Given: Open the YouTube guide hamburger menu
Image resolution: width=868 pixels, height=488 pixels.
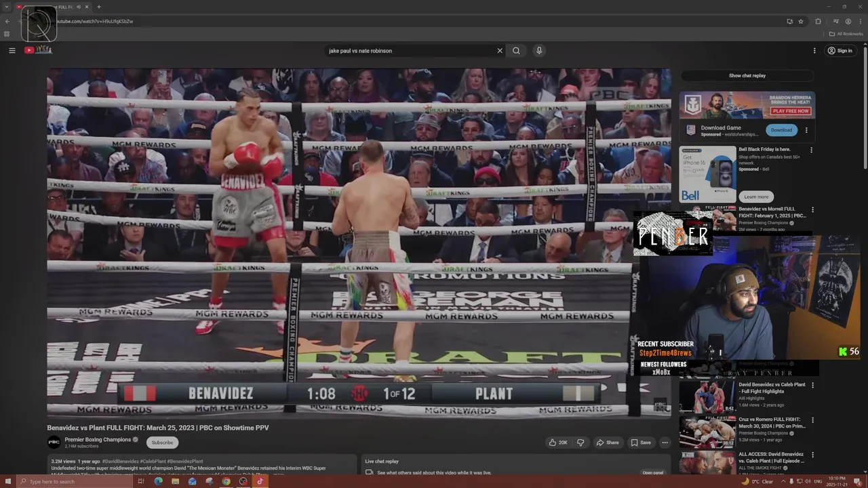Looking at the screenshot, I should [x=12, y=50].
